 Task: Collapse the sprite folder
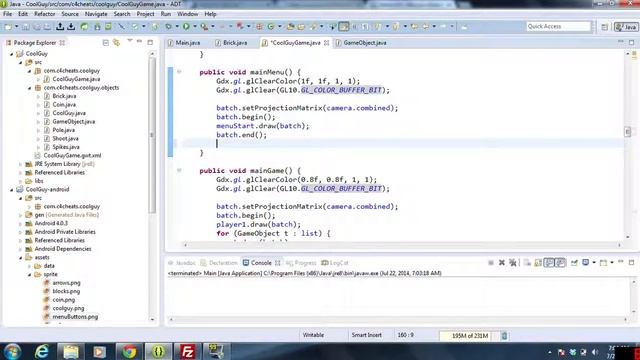(x=30, y=274)
